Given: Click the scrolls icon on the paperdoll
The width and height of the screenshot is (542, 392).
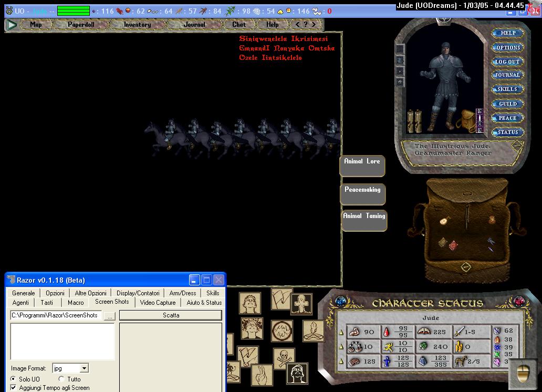Looking at the screenshot, I should 414,121.
